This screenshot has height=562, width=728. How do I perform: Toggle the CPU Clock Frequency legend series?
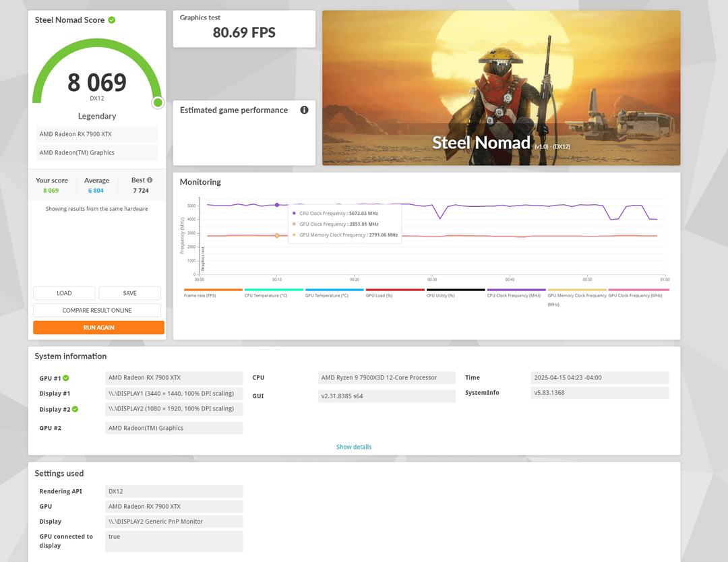pyautogui.click(x=516, y=293)
